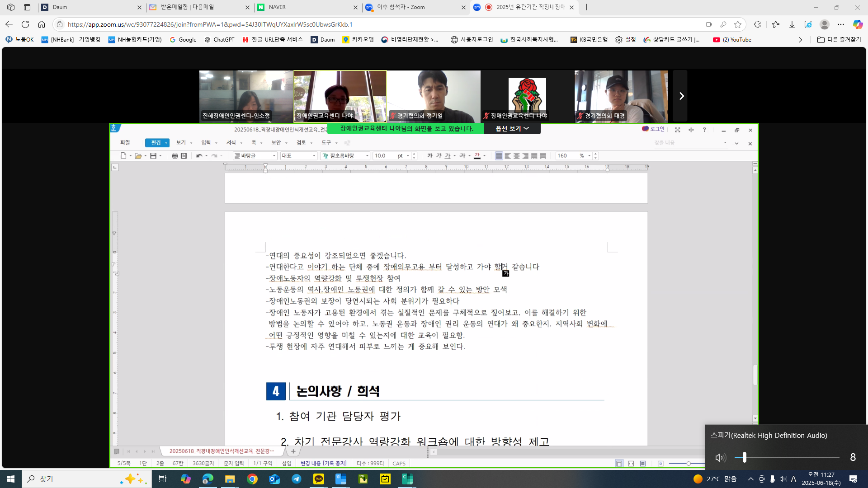The image size is (868, 488).
Task: Open the 파일 menu
Action: pos(125,143)
